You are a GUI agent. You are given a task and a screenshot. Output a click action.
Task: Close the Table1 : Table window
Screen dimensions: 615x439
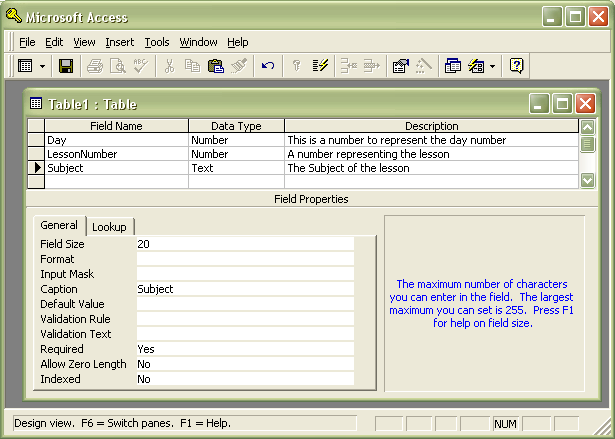point(585,104)
